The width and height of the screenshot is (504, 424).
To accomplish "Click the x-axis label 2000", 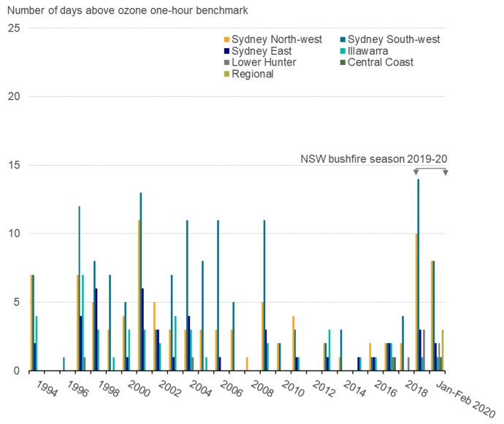I will (140, 389).
